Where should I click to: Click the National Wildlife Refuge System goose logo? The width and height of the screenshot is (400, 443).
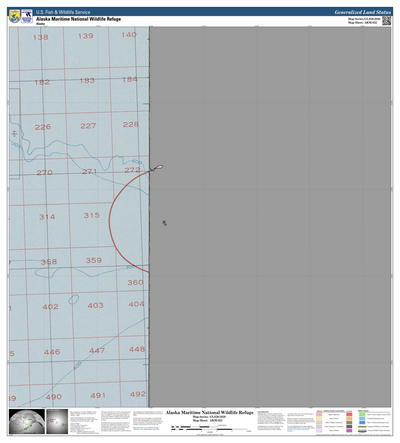(x=27, y=16)
